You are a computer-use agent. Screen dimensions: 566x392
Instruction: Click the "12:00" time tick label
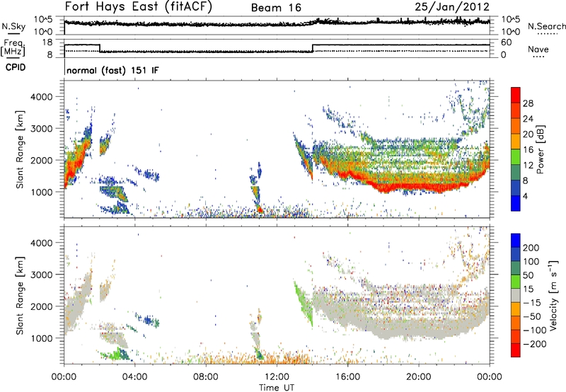click(x=277, y=377)
